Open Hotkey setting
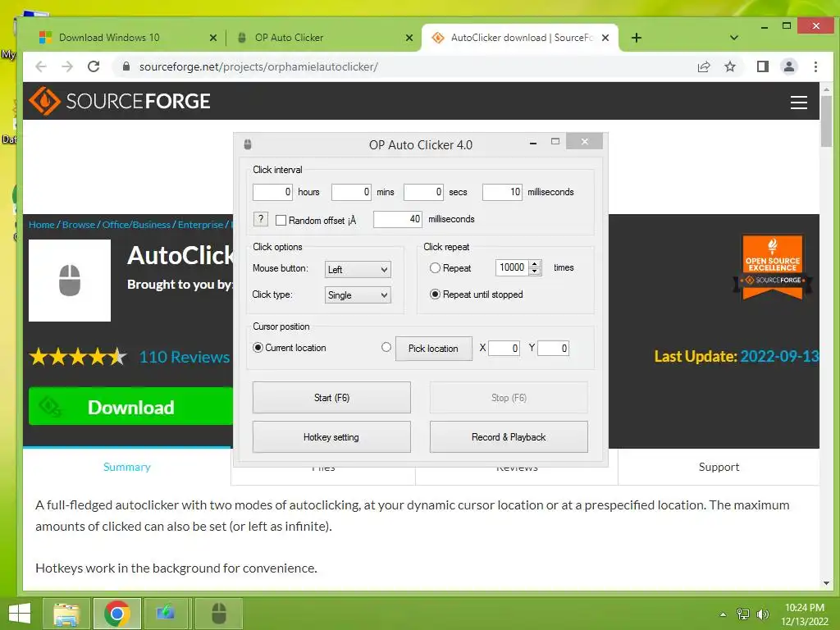 (x=331, y=437)
